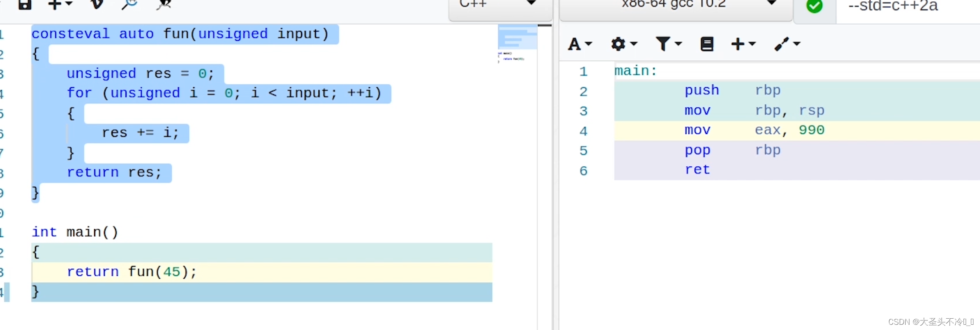Click the Quick-bench icon in editor toolbar
980x330 pixels.
164,4
